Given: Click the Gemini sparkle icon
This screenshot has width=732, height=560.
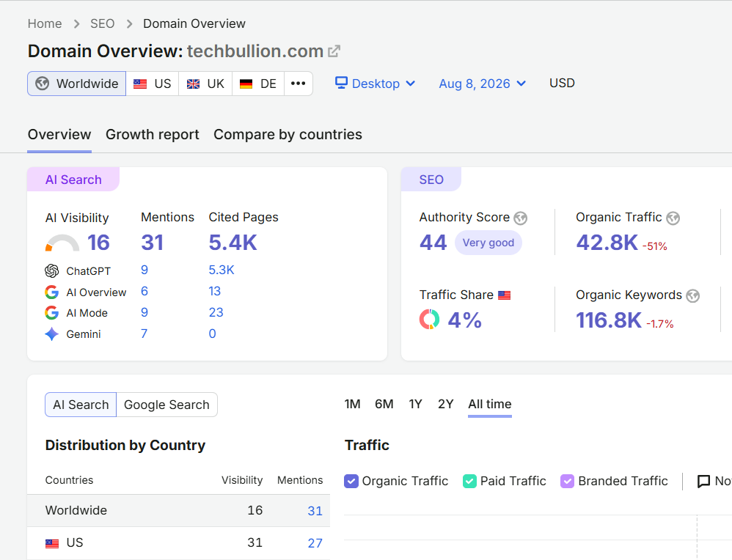Looking at the screenshot, I should [52, 334].
